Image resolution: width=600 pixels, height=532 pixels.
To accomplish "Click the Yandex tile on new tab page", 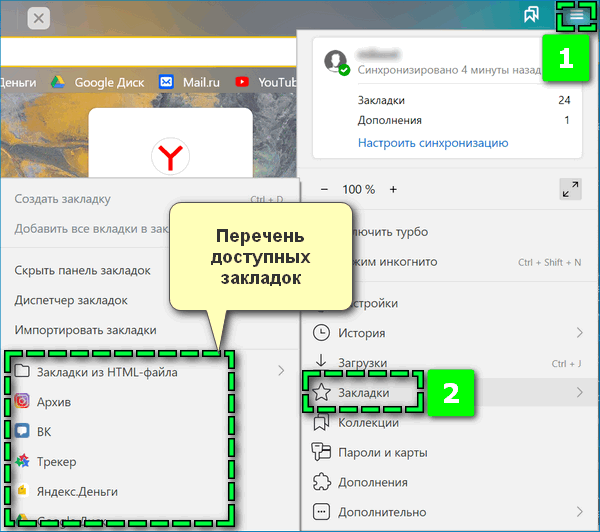I will click(170, 144).
